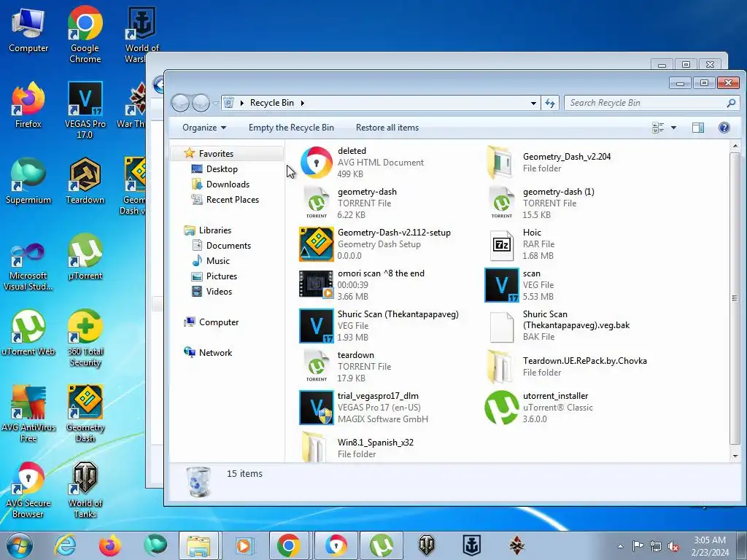Viewport: 747px width, 560px height.
Task: Click the scroll down arrow of file list
Action: tap(735, 456)
